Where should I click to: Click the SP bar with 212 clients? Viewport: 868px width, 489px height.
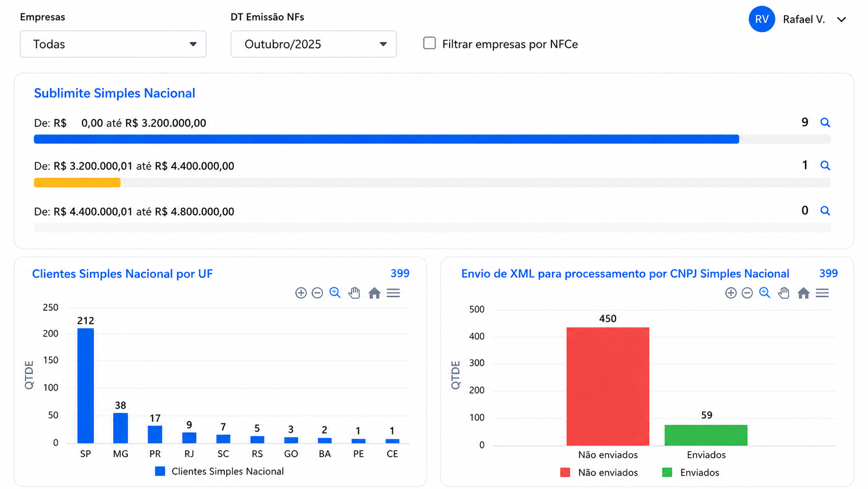point(86,386)
